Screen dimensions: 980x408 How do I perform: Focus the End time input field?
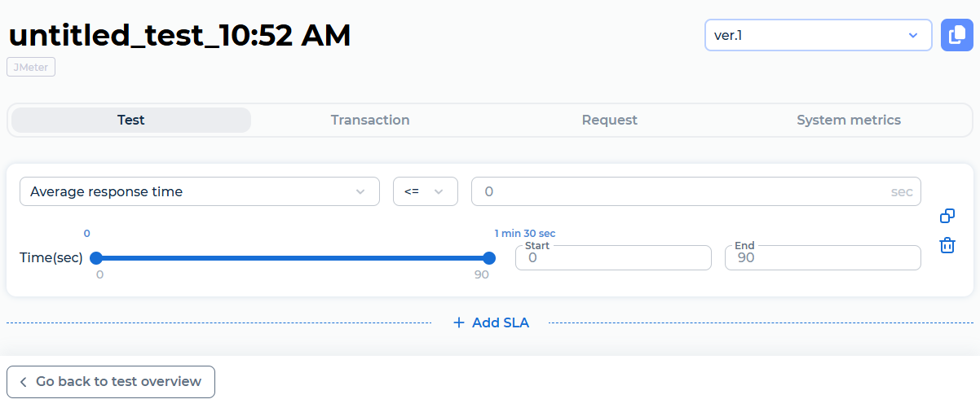click(x=823, y=258)
